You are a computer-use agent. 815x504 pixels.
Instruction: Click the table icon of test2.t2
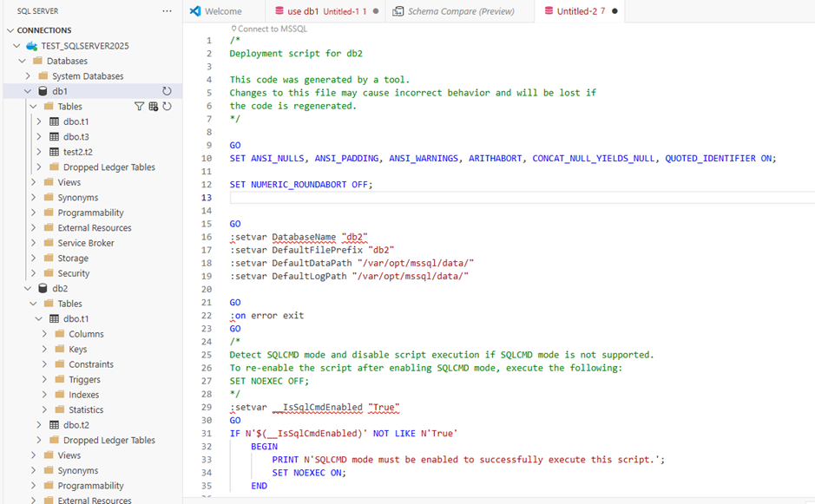coord(54,152)
